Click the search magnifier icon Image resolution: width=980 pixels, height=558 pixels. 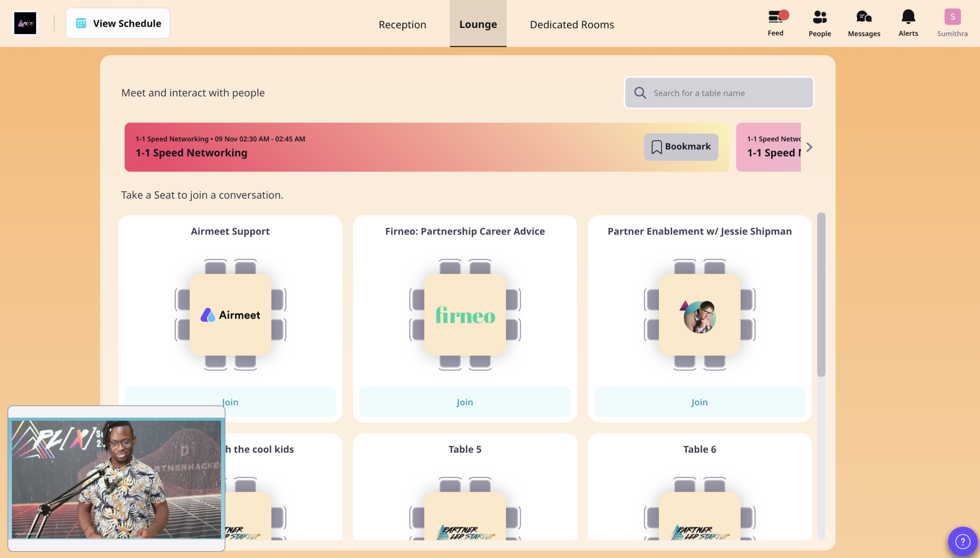pos(640,93)
